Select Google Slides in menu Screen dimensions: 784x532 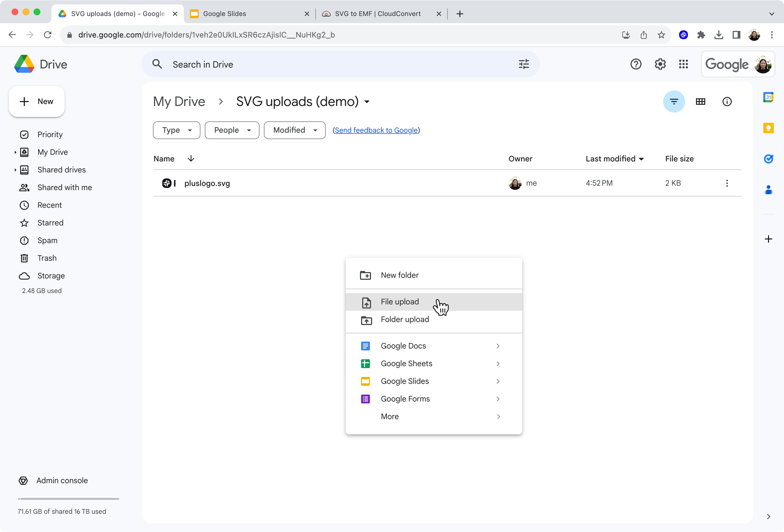pyautogui.click(x=434, y=381)
